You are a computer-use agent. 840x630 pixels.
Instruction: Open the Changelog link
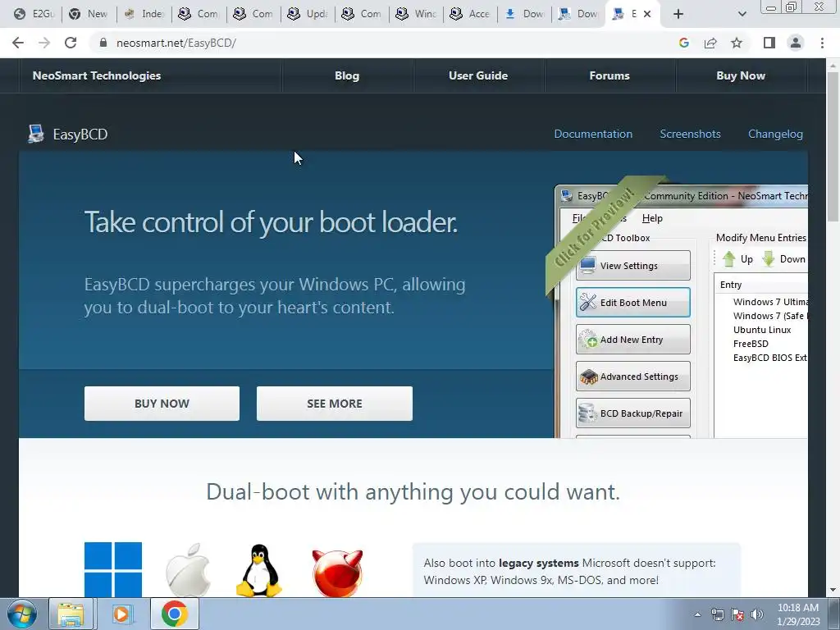(775, 134)
